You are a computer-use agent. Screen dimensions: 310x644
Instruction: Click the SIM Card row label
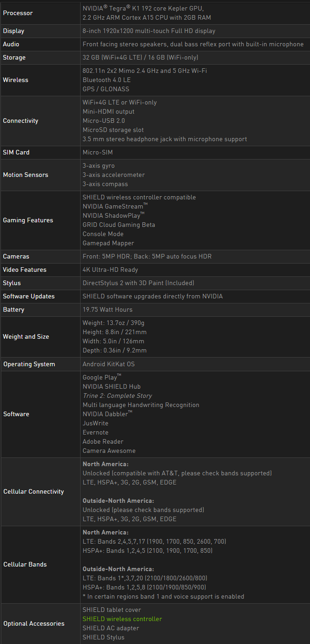[x=16, y=152]
